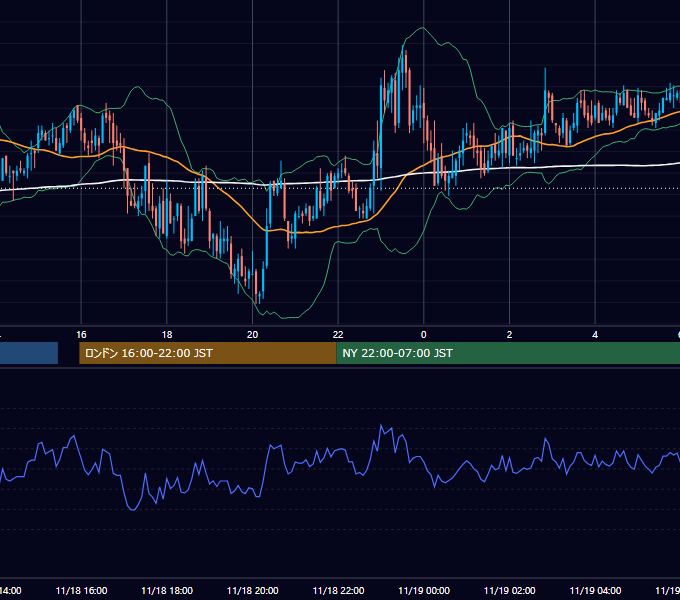Click the 0 hour axis label
This screenshot has height=600, width=680.
click(424, 334)
